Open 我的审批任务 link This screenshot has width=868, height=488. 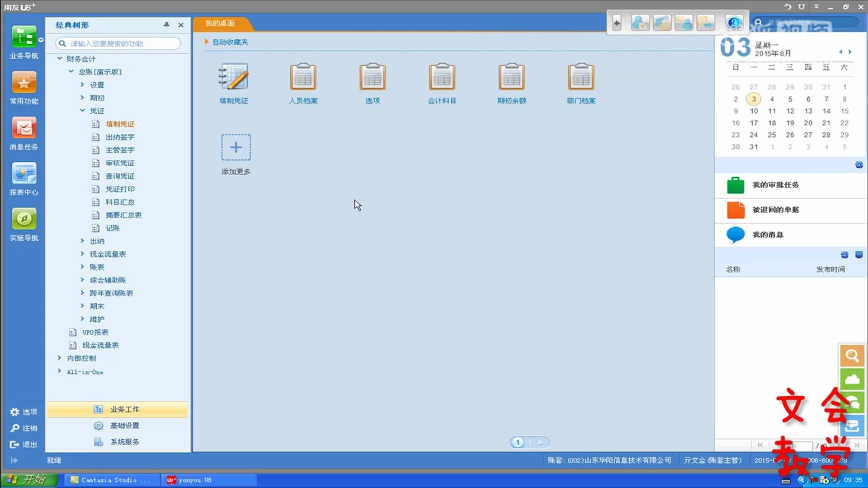pyautogui.click(x=775, y=185)
